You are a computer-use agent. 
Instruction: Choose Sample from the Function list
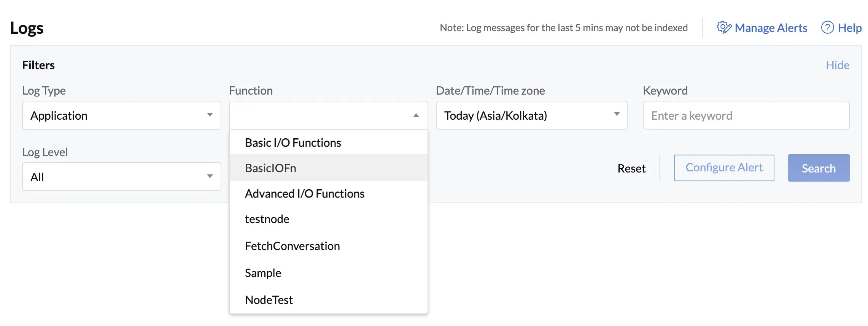tap(329, 273)
